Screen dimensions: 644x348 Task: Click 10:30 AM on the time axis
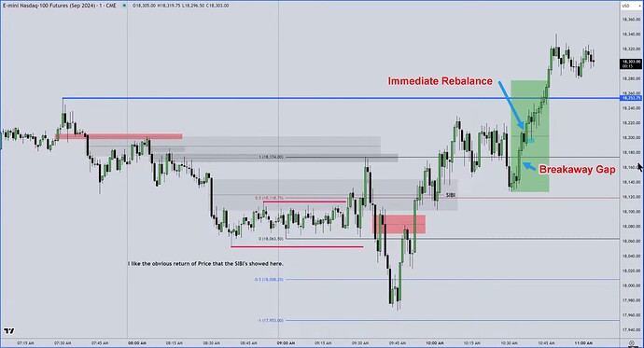(509, 342)
